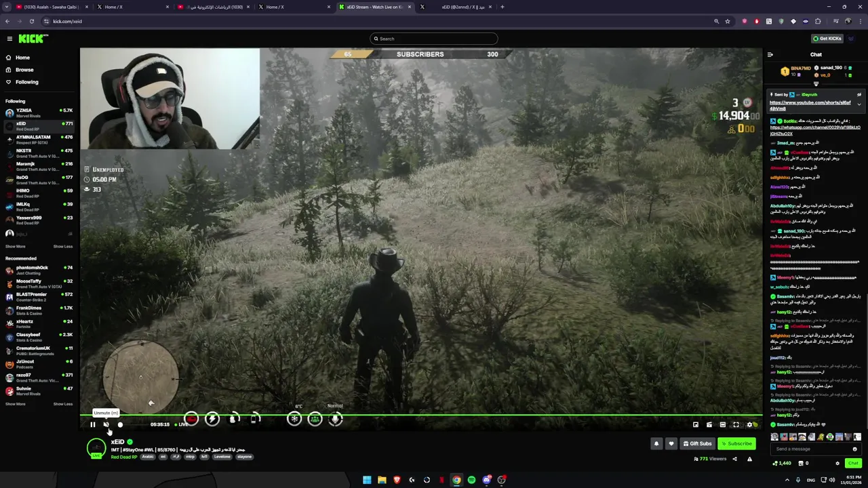Image resolution: width=868 pixels, height=488 pixels.
Task: Open Suhnie recommended channel
Action: click(x=39, y=391)
